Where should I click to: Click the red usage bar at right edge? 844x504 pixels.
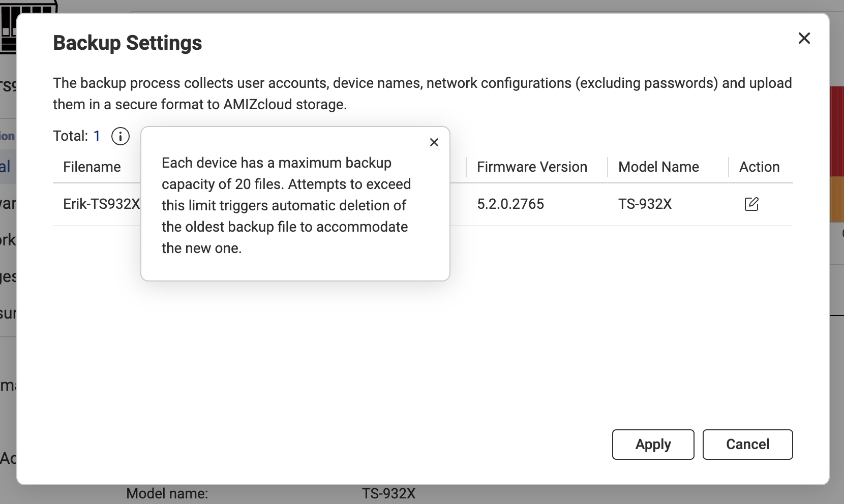[836, 131]
